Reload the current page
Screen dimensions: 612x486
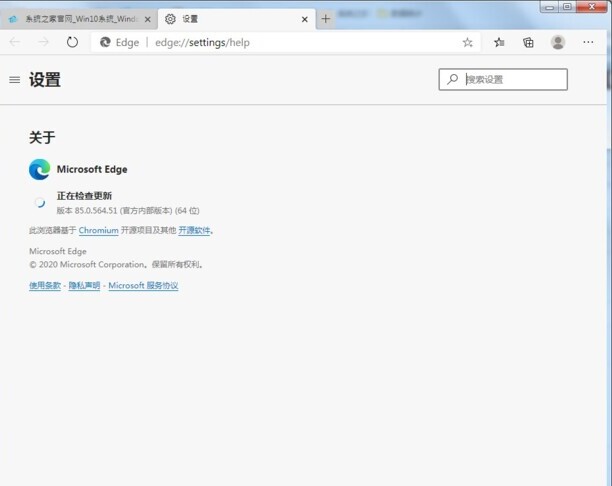tap(72, 42)
